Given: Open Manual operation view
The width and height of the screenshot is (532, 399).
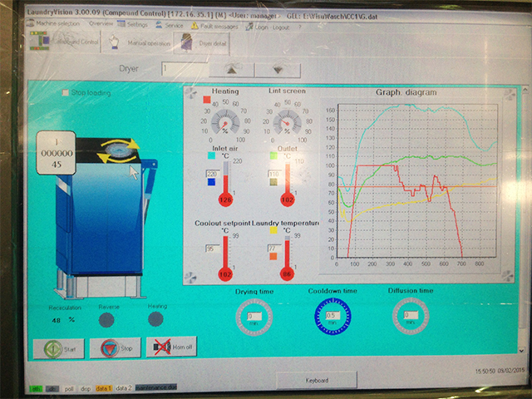Looking at the screenshot, I should click(x=140, y=42).
